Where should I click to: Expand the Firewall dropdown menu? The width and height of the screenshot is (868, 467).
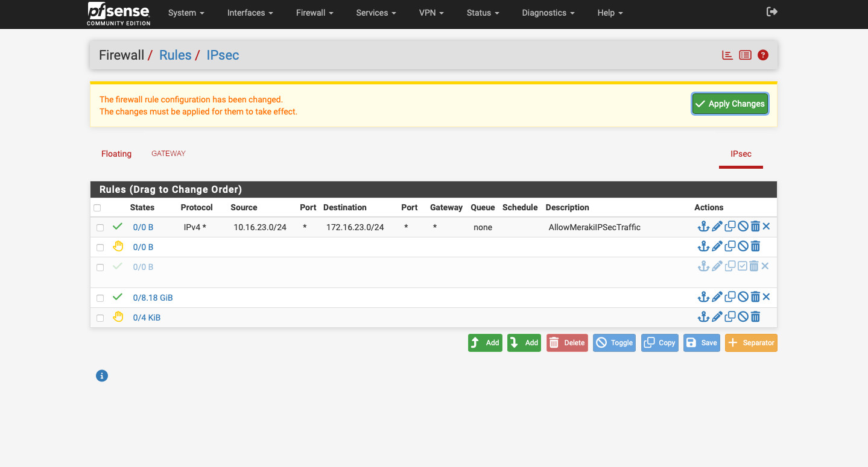(314, 13)
